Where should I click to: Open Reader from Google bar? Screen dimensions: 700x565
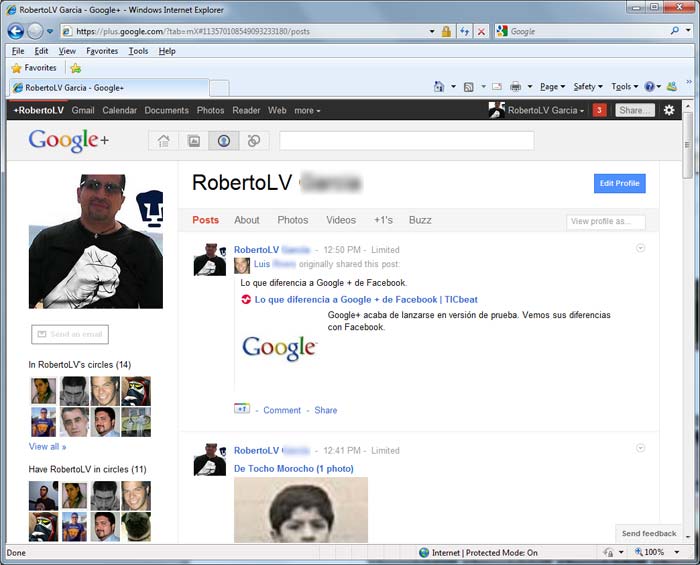tap(246, 110)
